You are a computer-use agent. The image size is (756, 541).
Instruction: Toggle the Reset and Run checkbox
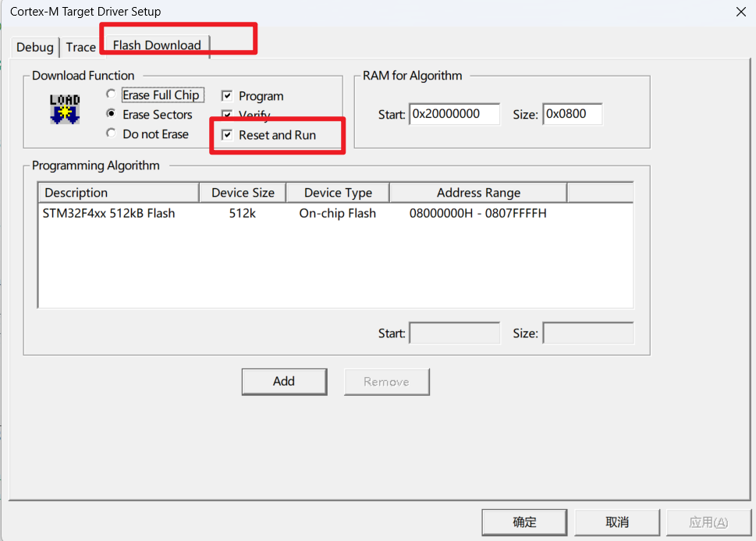tap(227, 134)
